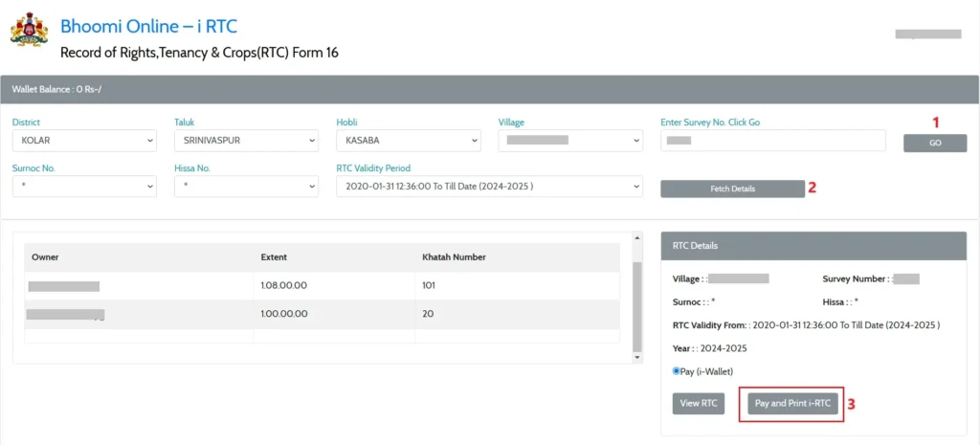Open the Surnoc No. dropdown
Image resolution: width=980 pixels, height=445 pixels.
tap(84, 187)
